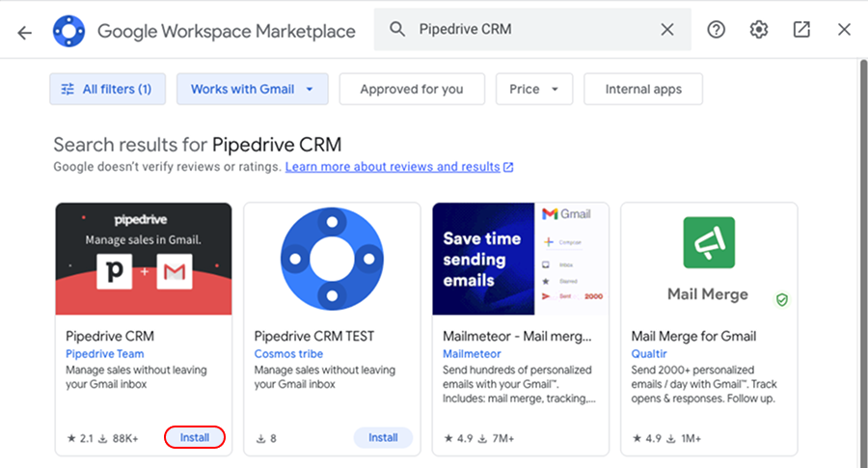Open the Pipedrive Team developer link
The width and height of the screenshot is (868, 468).
pos(104,354)
